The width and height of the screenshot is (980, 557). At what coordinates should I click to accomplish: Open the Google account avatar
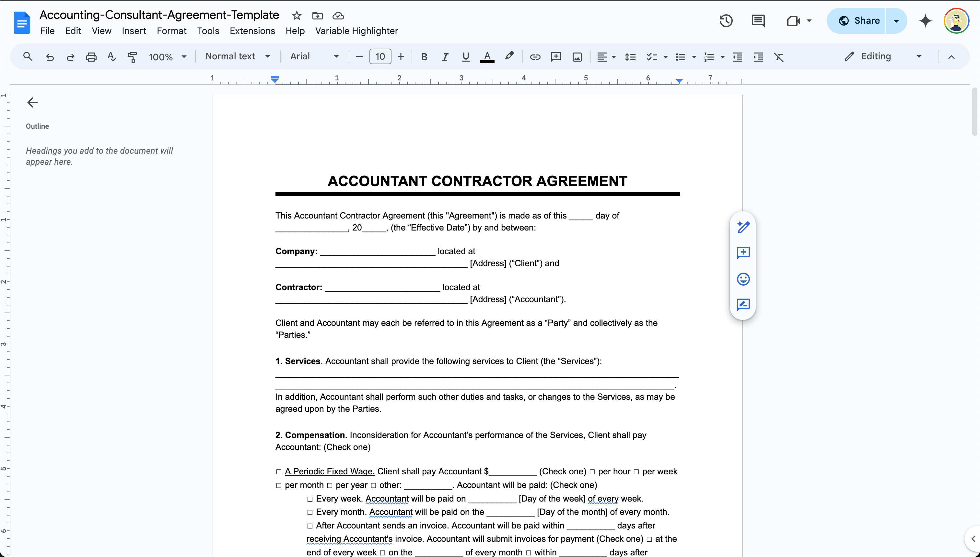click(956, 21)
